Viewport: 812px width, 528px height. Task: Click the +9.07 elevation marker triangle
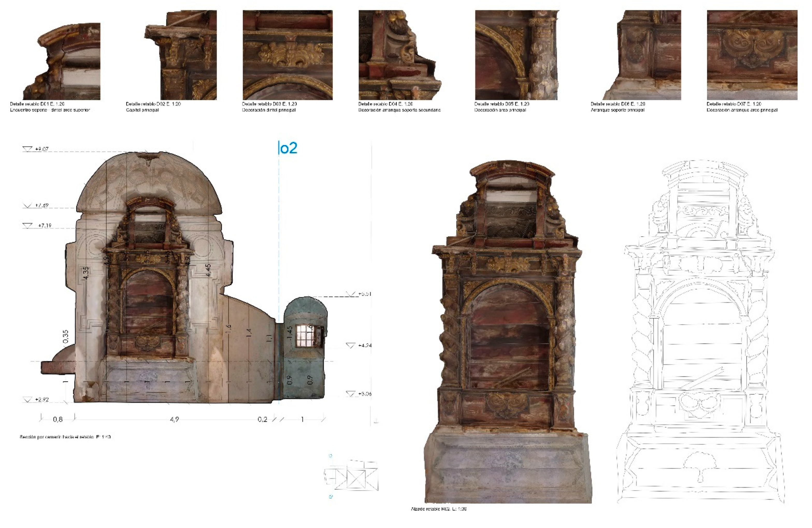27,149
